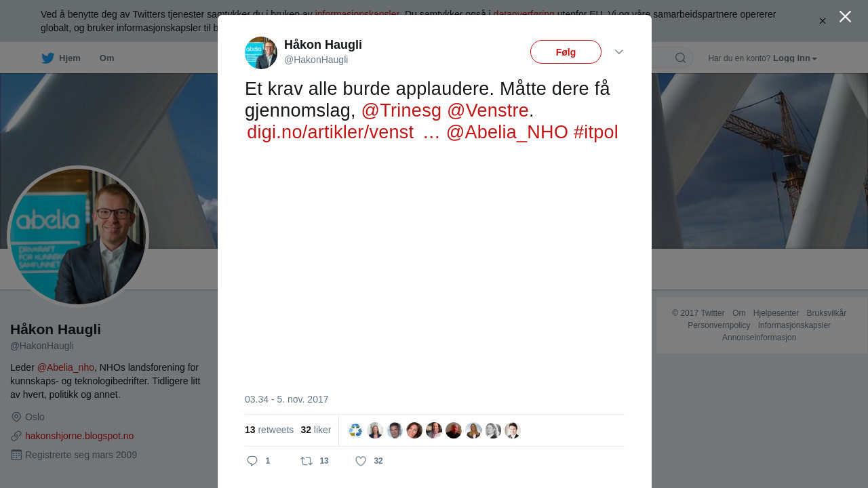Click the first liker avatar with recycling symbol
This screenshot has width=868, height=488.
point(355,430)
